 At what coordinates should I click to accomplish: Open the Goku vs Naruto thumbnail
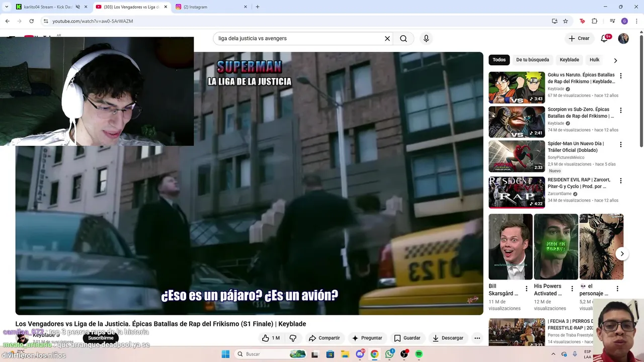click(x=517, y=87)
